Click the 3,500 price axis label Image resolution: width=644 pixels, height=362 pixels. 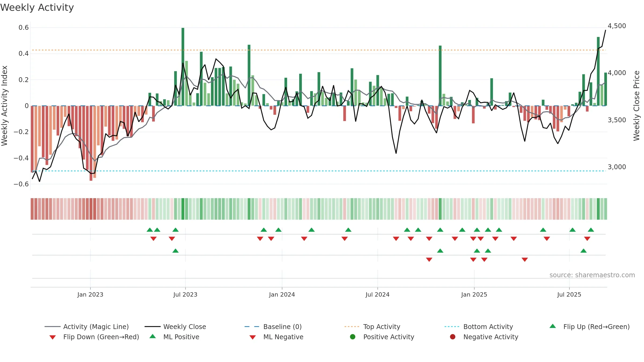click(x=617, y=120)
